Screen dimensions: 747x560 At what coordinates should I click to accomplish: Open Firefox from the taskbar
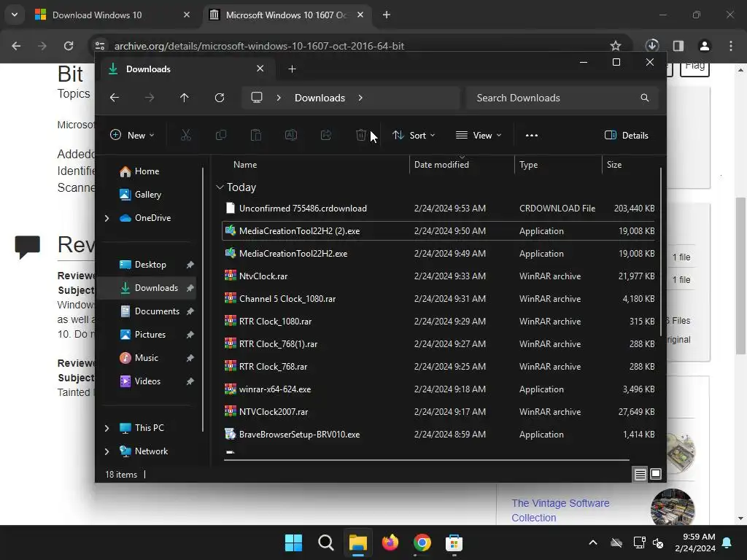tap(390, 542)
